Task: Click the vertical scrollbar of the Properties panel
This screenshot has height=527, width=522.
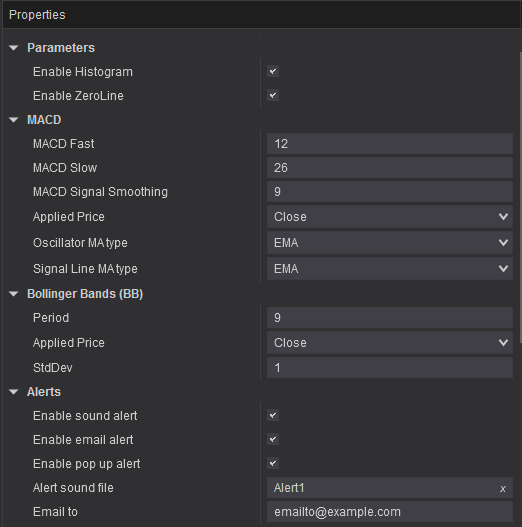Action: [521, 198]
